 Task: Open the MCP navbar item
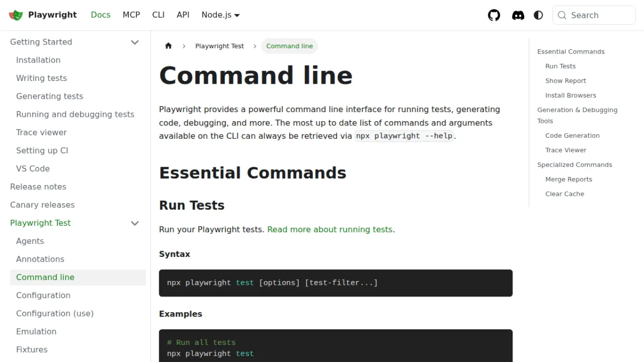[131, 15]
